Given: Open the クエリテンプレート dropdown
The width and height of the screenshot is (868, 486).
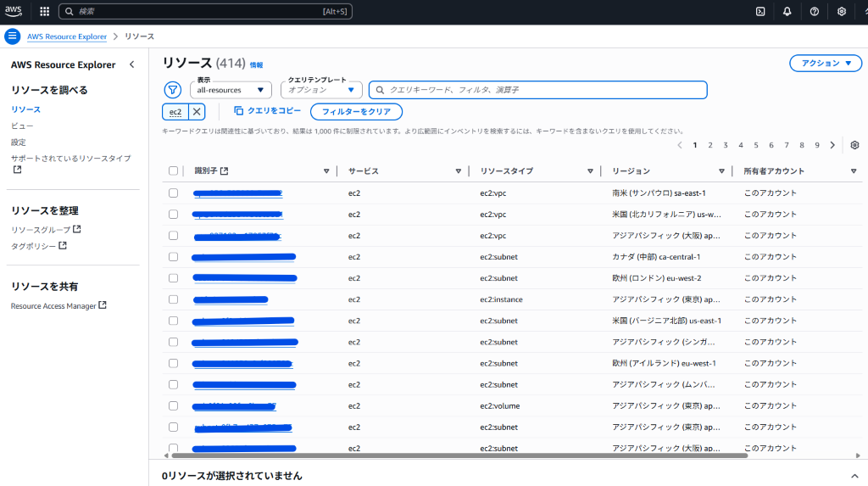Looking at the screenshot, I should point(321,90).
